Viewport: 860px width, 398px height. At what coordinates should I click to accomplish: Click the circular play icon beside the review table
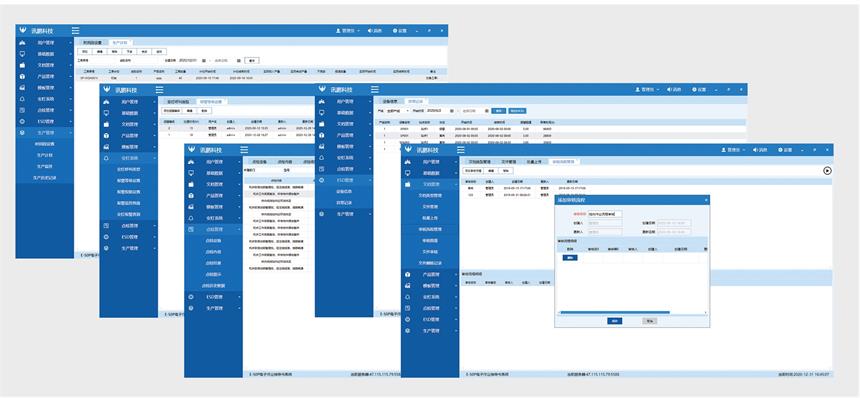[x=827, y=170]
